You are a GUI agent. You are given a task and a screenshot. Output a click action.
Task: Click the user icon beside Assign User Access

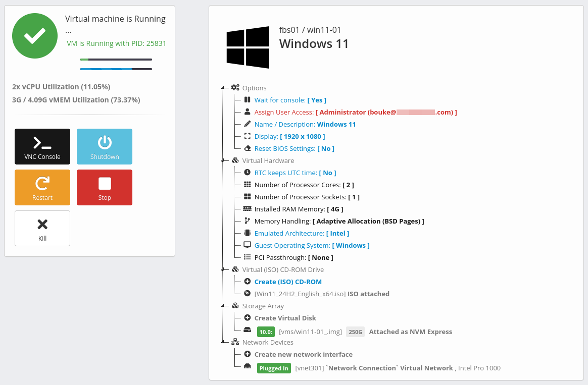coord(247,112)
